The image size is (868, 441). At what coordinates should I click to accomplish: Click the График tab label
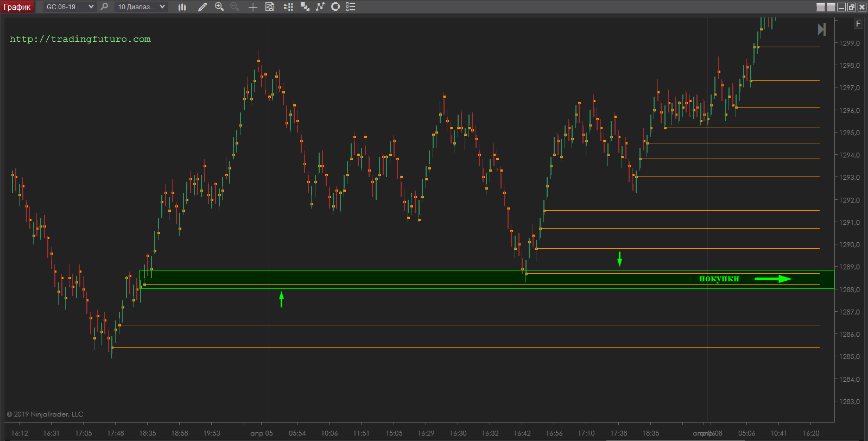click(17, 7)
